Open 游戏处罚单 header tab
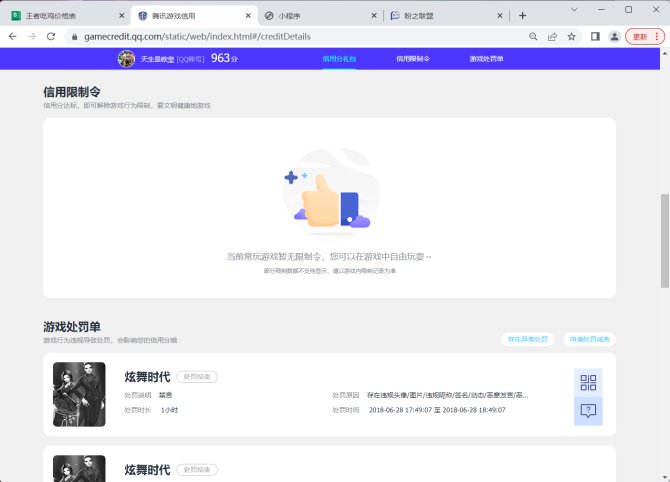 pos(486,59)
